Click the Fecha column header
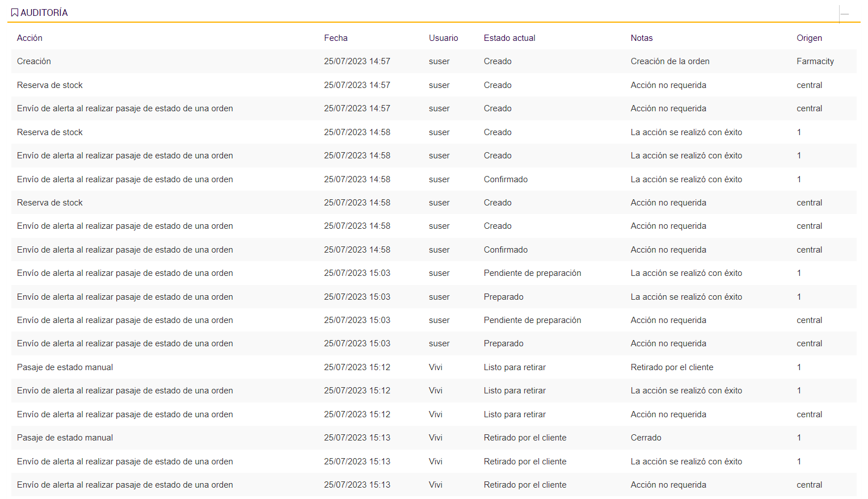The width and height of the screenshot is (868, 499). pyautogui.click(x=336, y=38)
